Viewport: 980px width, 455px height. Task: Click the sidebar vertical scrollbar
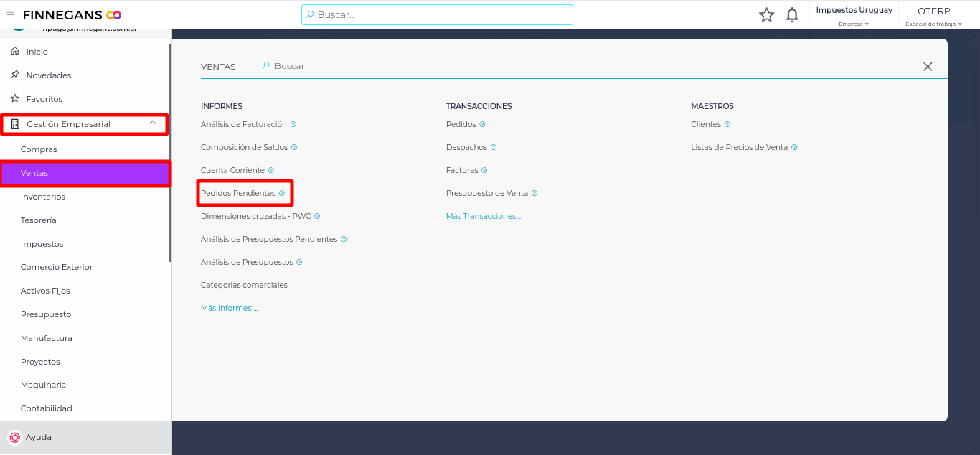tap(170, 153)
